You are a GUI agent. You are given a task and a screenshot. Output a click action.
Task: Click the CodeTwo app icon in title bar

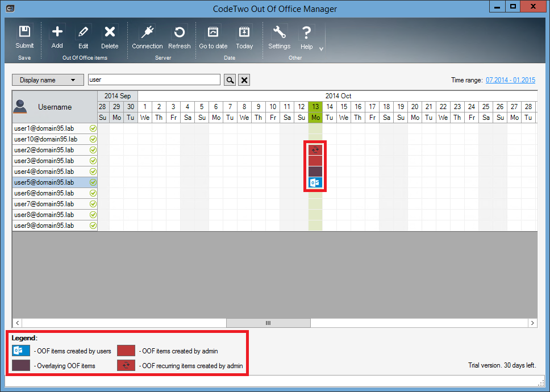(x=10, y=9)
